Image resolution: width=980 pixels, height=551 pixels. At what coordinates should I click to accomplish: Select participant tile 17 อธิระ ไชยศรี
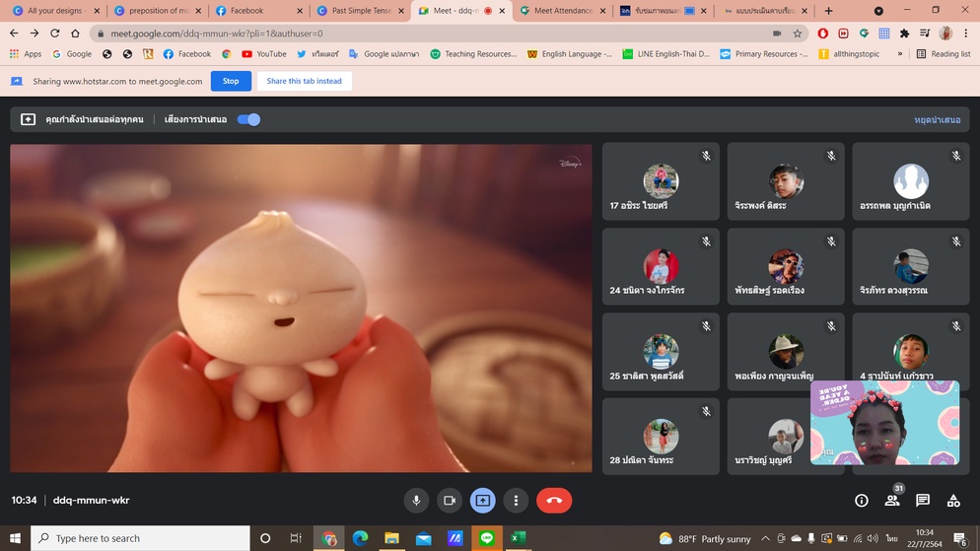[x=661, y=181]
